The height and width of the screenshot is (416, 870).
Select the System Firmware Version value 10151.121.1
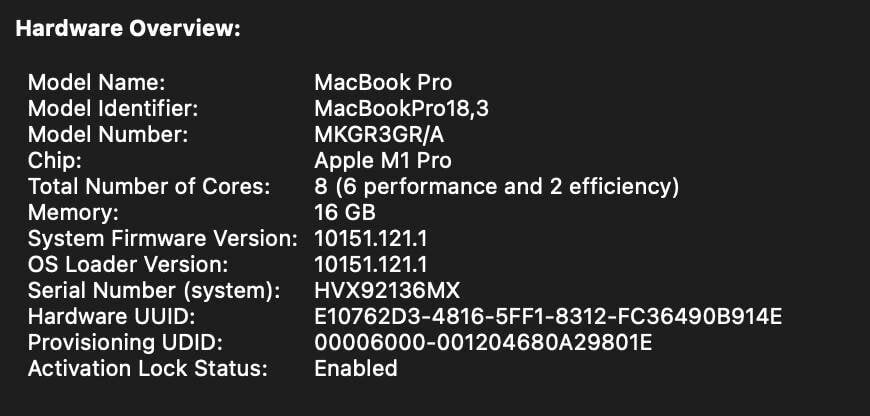pyautogui.click(x=371, y=239)
